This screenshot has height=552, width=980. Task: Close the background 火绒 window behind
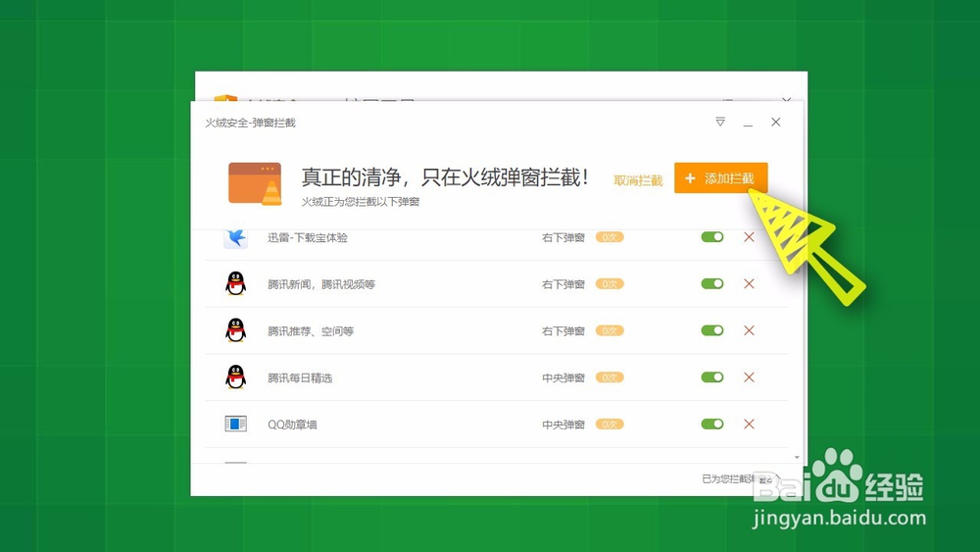tap(786, 99)
